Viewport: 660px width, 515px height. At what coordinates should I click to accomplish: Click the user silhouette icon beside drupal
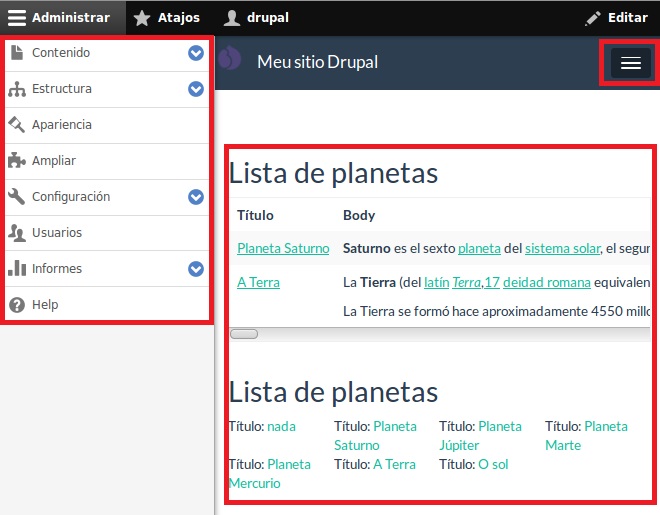coord(232,18)
